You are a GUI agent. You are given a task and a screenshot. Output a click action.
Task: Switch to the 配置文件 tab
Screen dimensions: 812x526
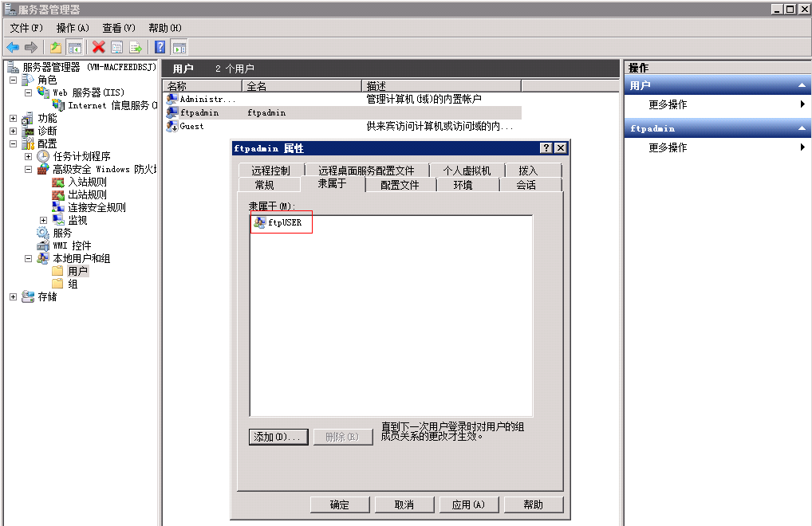coord(400,185)
